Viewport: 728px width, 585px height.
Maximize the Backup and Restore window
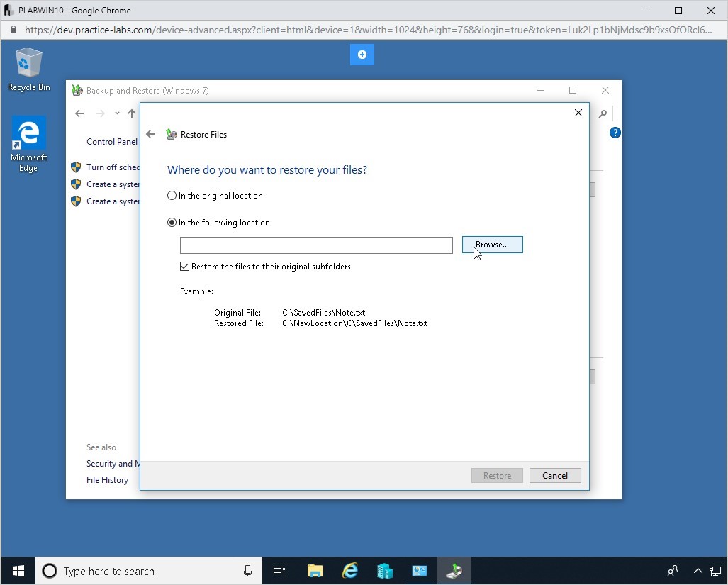click(x=573, y=90)
